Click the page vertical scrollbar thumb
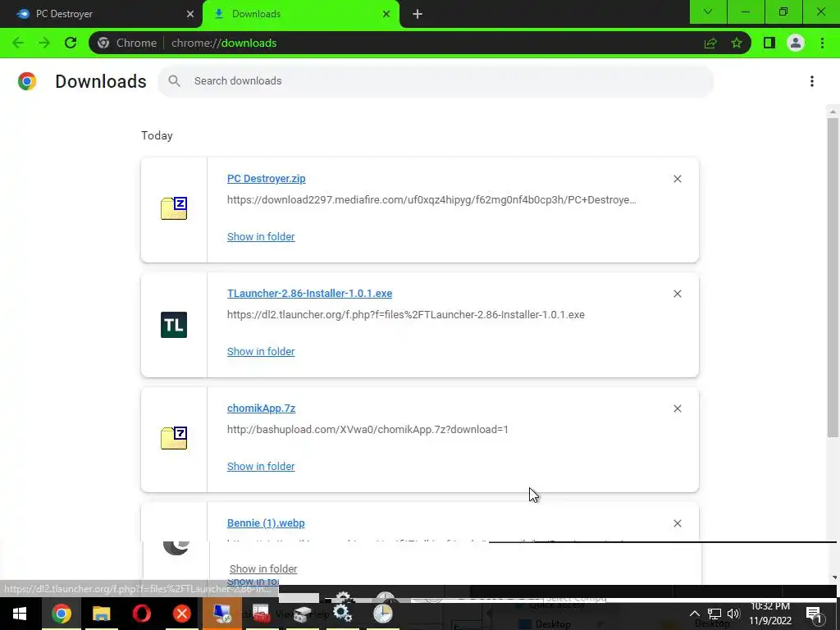 [832, 277]
